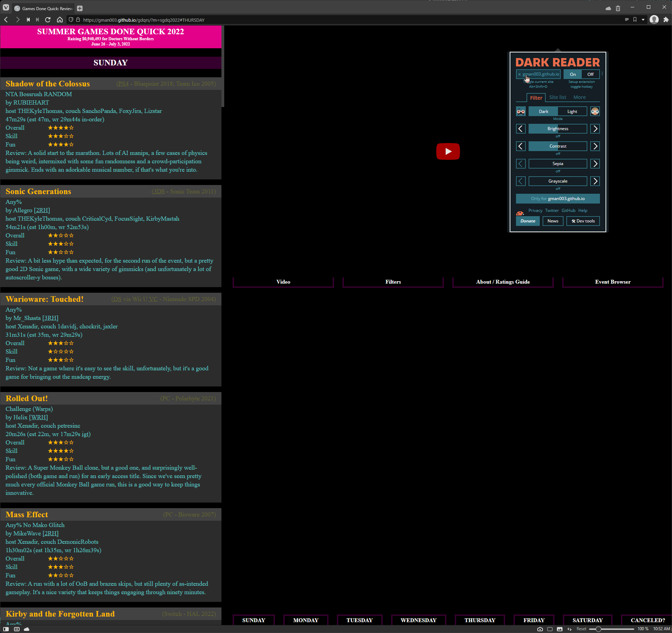Toggle Only for gman003.github.io setting
Image resolution: width=672 pixels, height=633 pixels.
pyautogui.click(x=558, y=199)
